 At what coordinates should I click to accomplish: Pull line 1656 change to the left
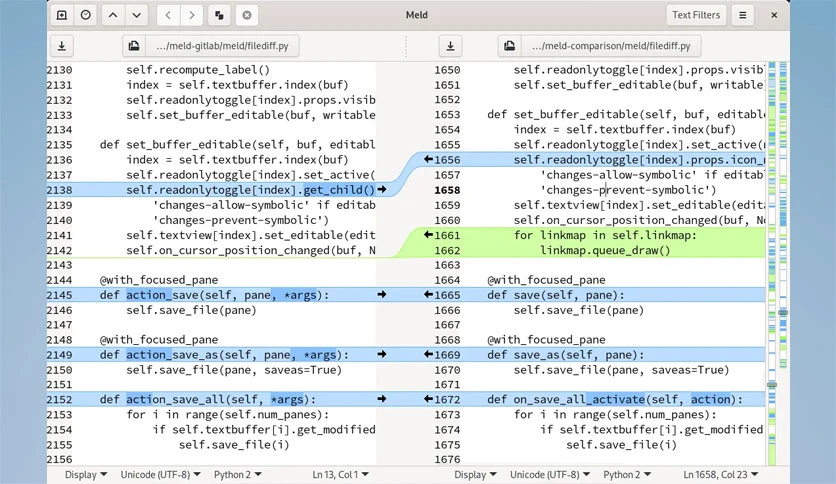(428, 159)
